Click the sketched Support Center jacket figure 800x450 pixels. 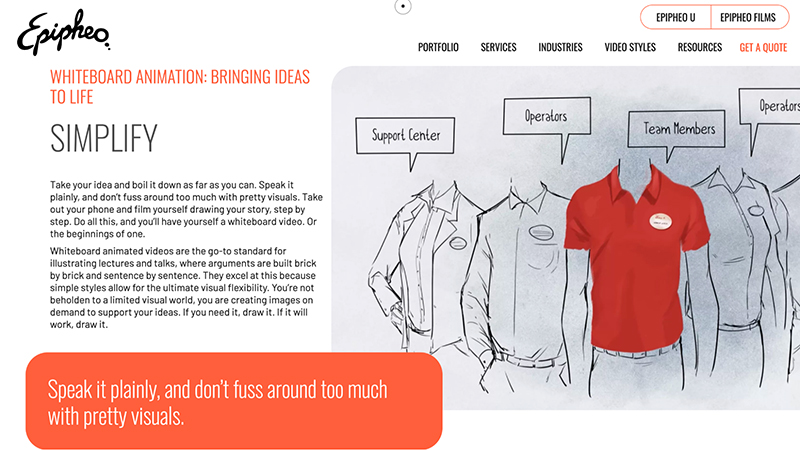426,276
